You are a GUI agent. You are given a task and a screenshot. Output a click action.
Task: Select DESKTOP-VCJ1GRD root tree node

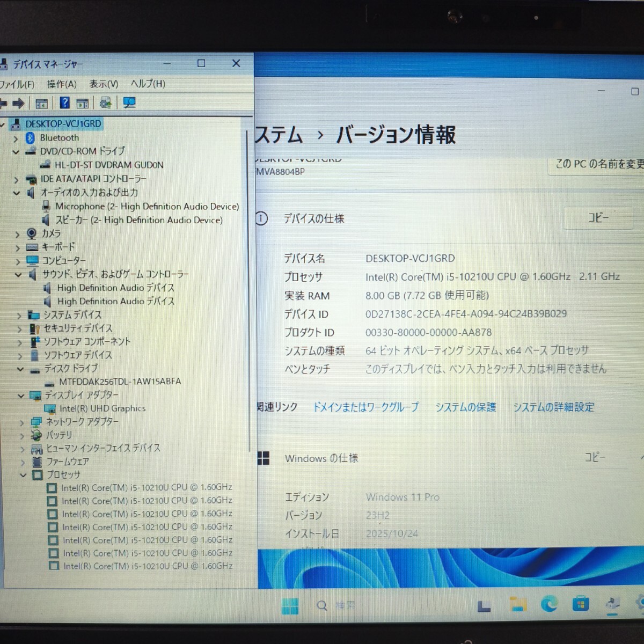(x=63, y=124)
